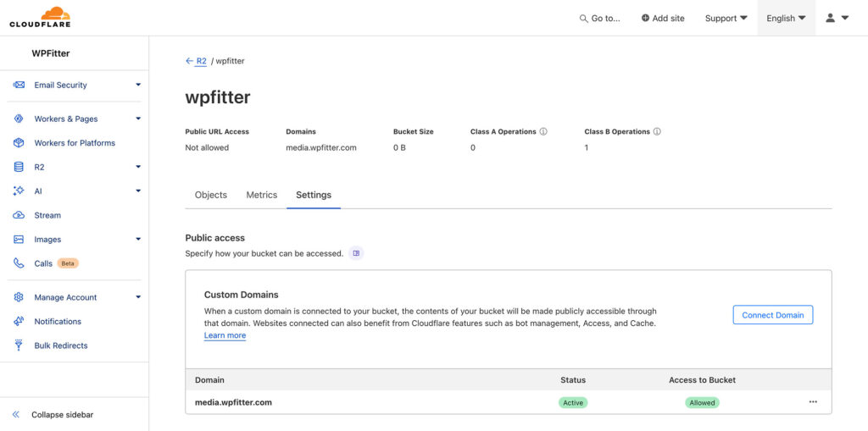Screen dimensions: 868x431
Task: Click the Workers & Pages icon
Action: click(x=19, y=119)
